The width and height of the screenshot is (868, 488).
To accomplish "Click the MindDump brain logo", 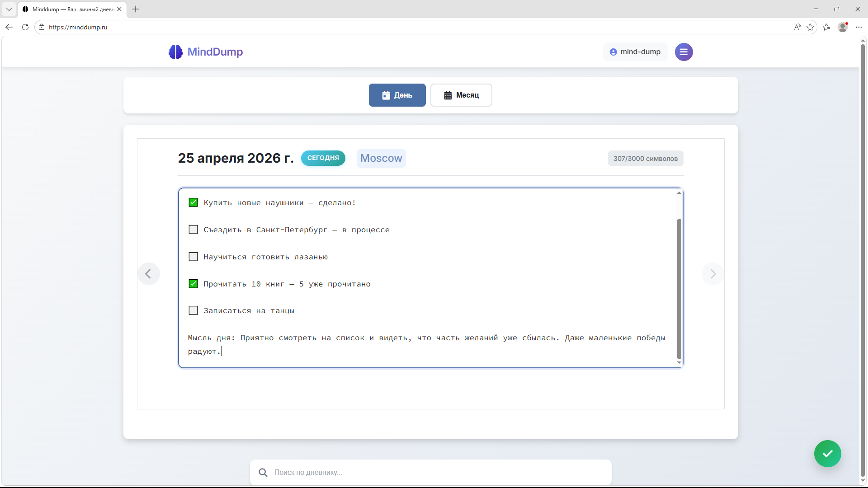I will (x=175, y=52).
